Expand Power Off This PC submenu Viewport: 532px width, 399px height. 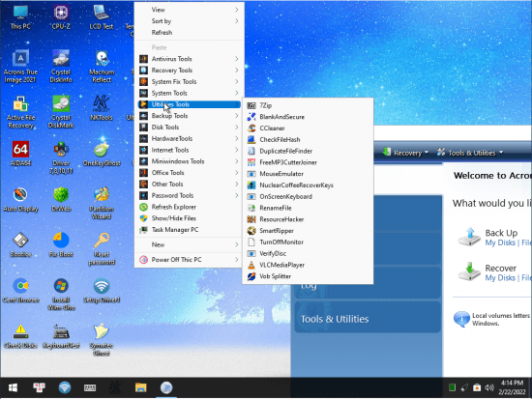point(189,260)
